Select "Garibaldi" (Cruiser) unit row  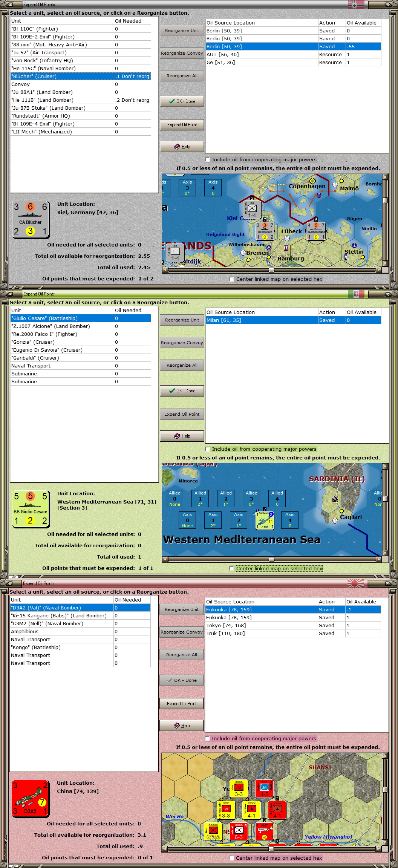81,358
